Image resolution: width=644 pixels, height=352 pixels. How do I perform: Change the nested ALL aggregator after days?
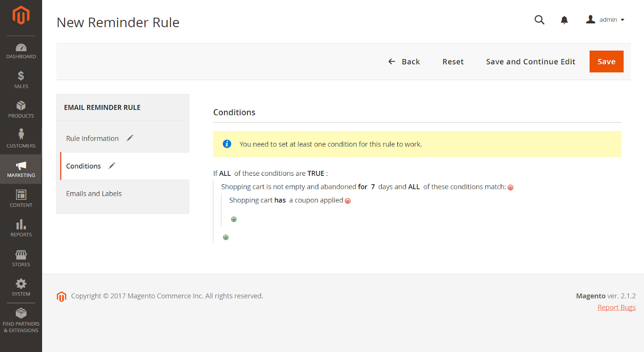tap(414, 187)
